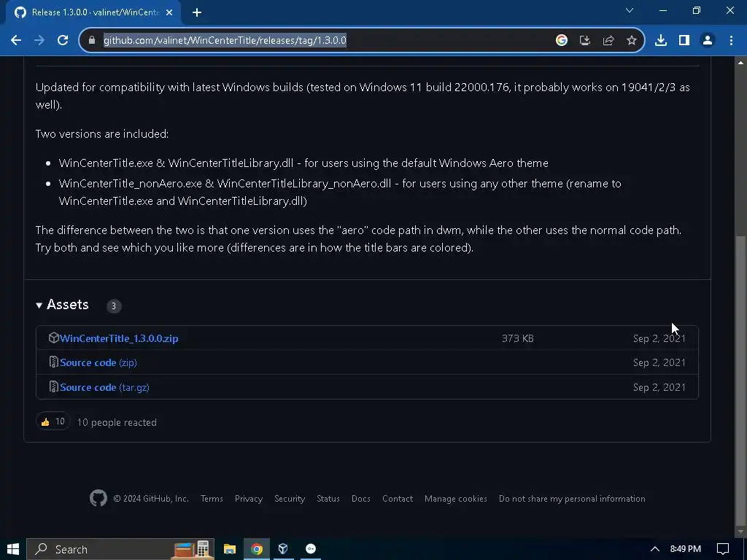
Task: Open Windows Start menu
Action: [x=13, y=549]
